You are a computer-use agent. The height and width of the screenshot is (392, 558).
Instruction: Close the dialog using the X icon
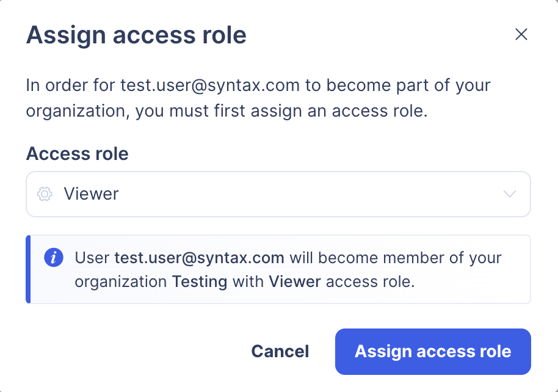pyautogui.click(x=521, y=34)
